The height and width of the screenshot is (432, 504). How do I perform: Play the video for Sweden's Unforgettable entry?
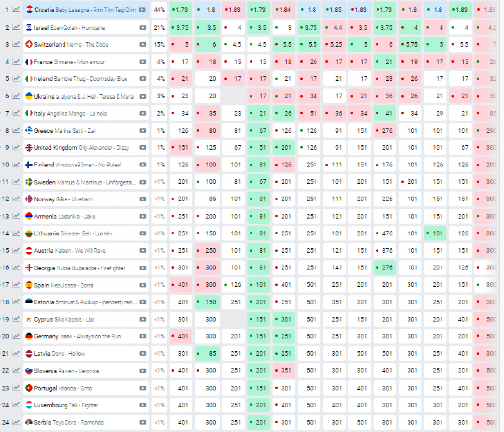142,182
